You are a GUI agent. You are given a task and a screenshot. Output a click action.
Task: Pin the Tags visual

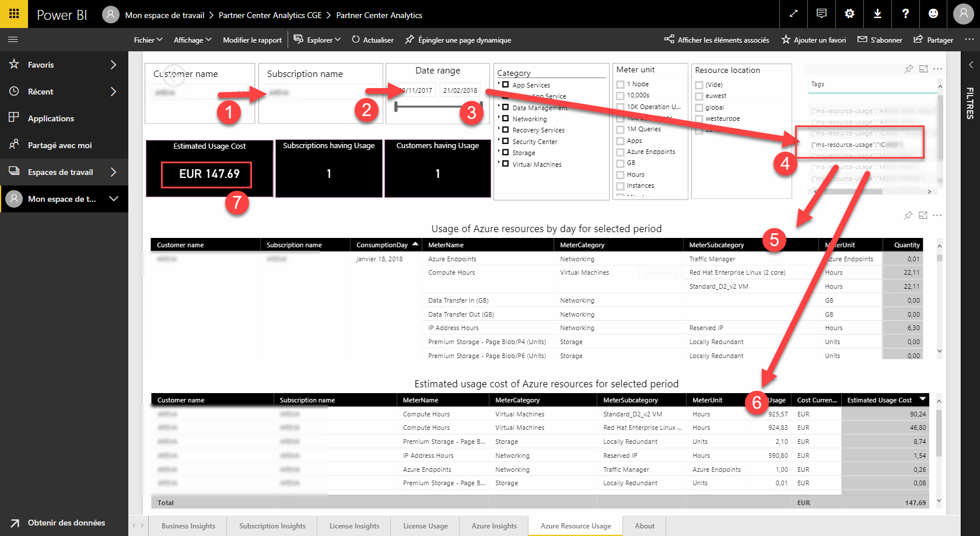[909, 69]
